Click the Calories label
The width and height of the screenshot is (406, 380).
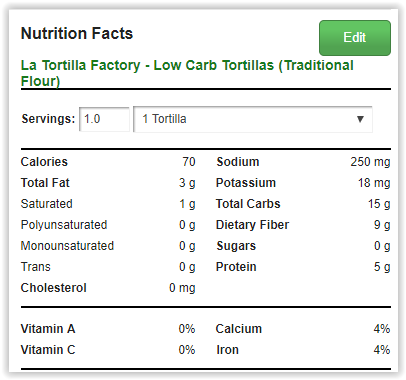tap(44, 162)
